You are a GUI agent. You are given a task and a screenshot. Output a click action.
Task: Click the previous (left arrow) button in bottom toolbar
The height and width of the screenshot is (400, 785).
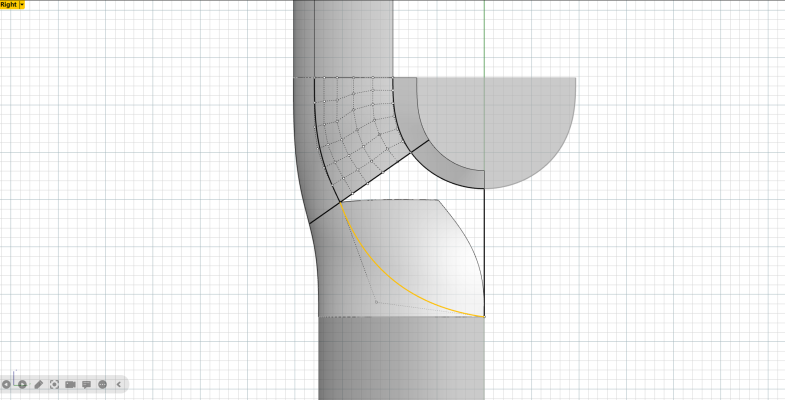click(6, 384)
